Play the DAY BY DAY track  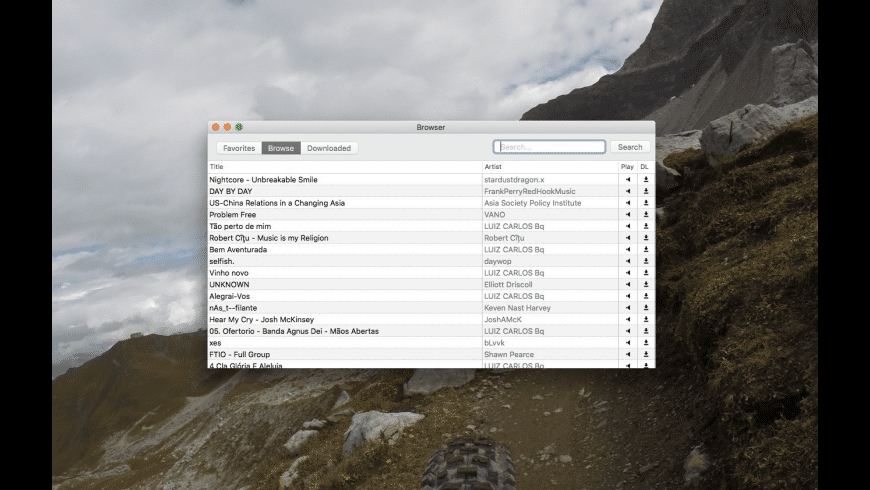click(628, 191)
